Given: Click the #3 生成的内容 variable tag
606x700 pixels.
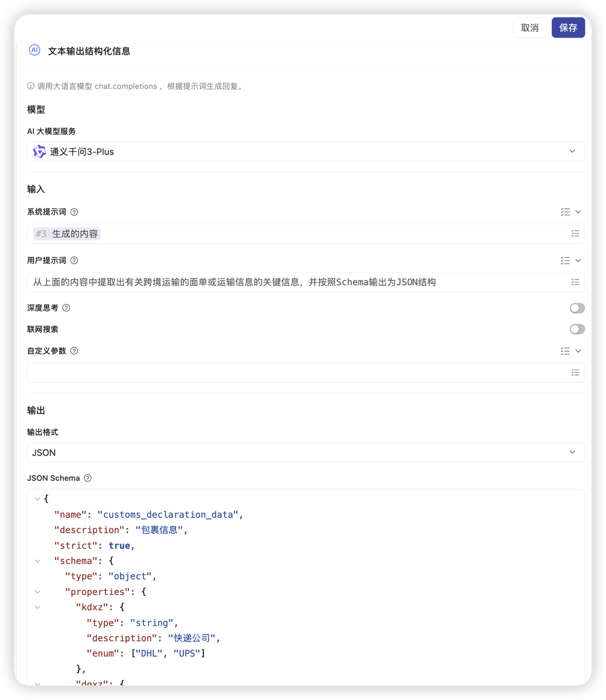Looking at the screenshot, I should [67, 234].
